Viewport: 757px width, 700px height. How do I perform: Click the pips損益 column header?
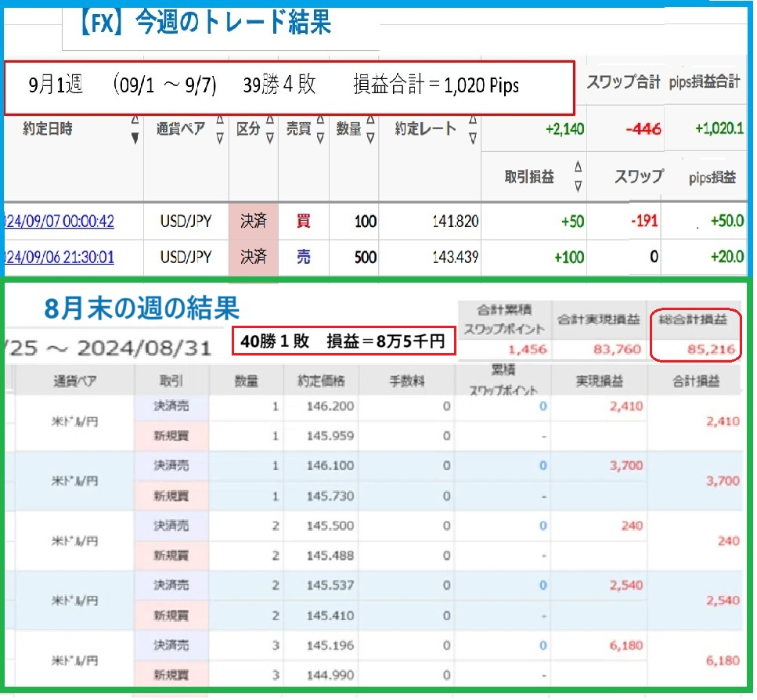[712, 177]
